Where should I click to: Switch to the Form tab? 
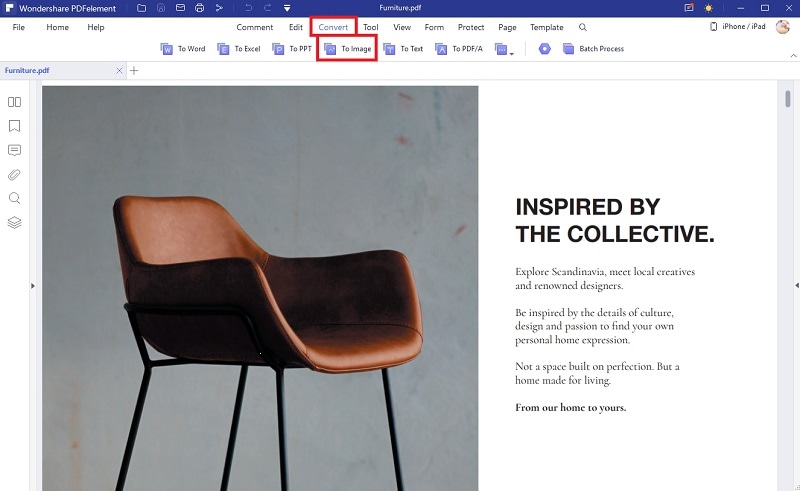pos(434,27)
